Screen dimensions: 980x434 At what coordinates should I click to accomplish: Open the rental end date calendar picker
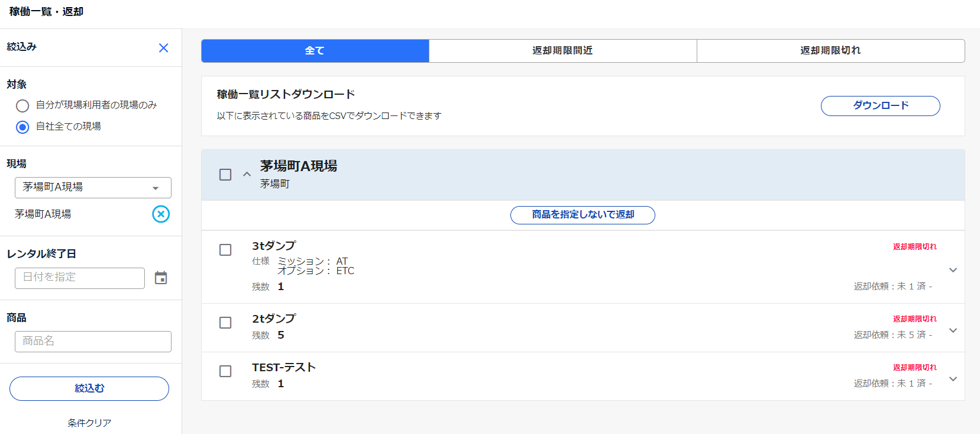(161, 278)
